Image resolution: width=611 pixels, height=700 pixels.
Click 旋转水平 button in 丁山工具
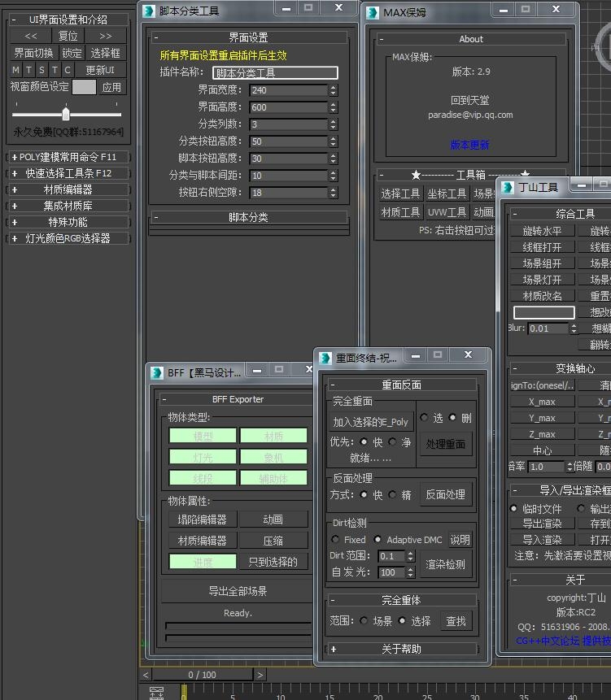click(x=542, y=231)
